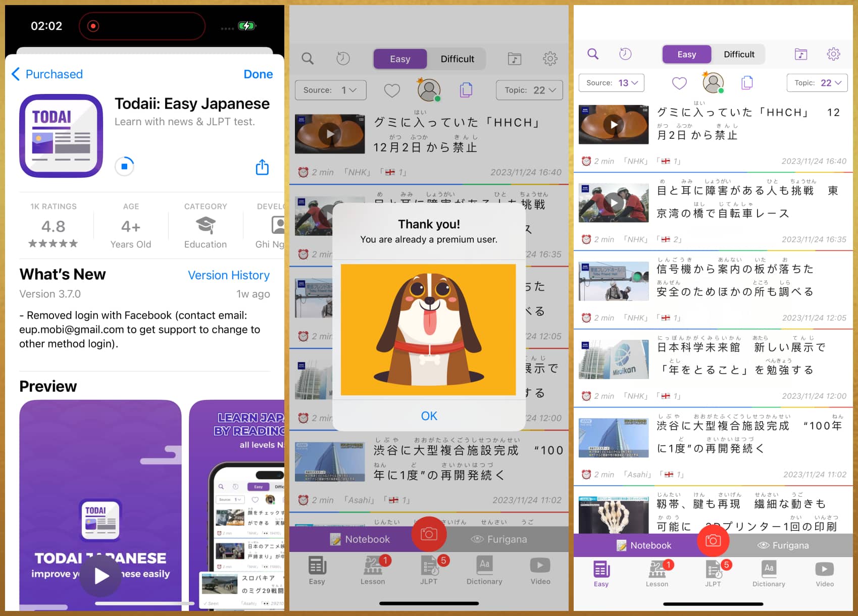Screen dimensions: 858x616
Task: Open Developer info tile in App Store
Action: (x=270, y=226)
